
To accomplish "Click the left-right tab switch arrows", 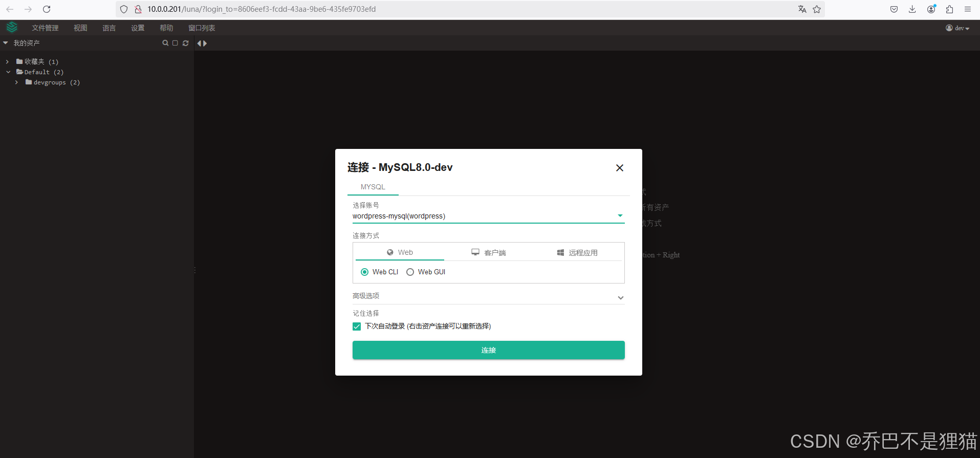I will click(x=202, y=43).
